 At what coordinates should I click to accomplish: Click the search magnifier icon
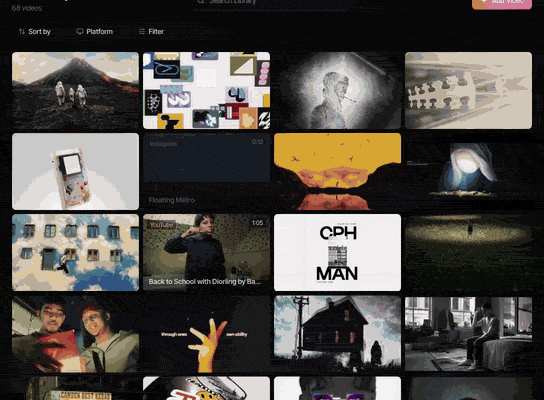pos(201,1)
